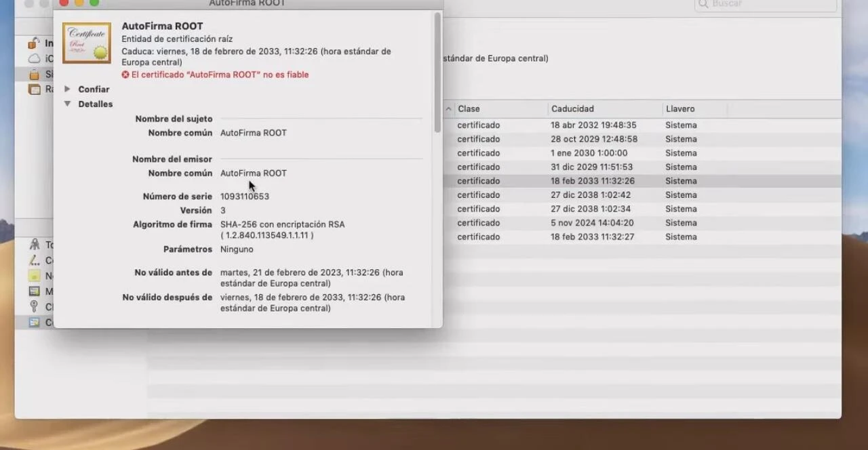Open the Certificates category icon
The image size is (868, 450).
point(34,323)
